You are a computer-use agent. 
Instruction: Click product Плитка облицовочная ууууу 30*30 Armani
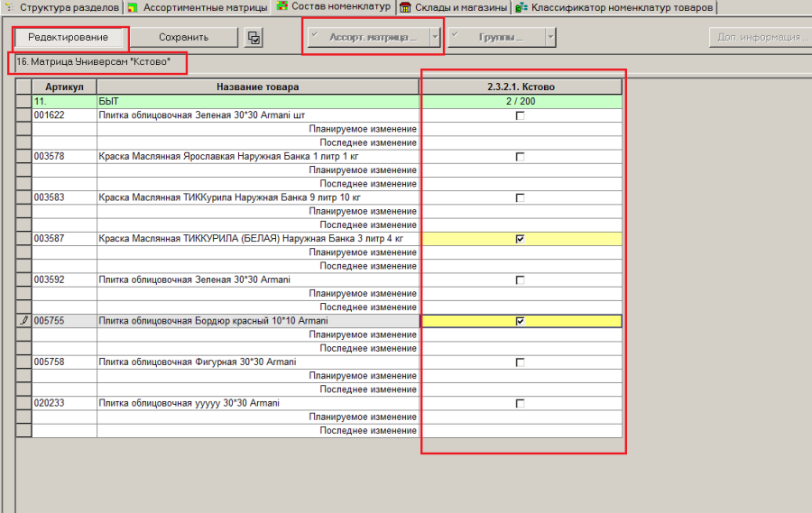pos(258,403)
